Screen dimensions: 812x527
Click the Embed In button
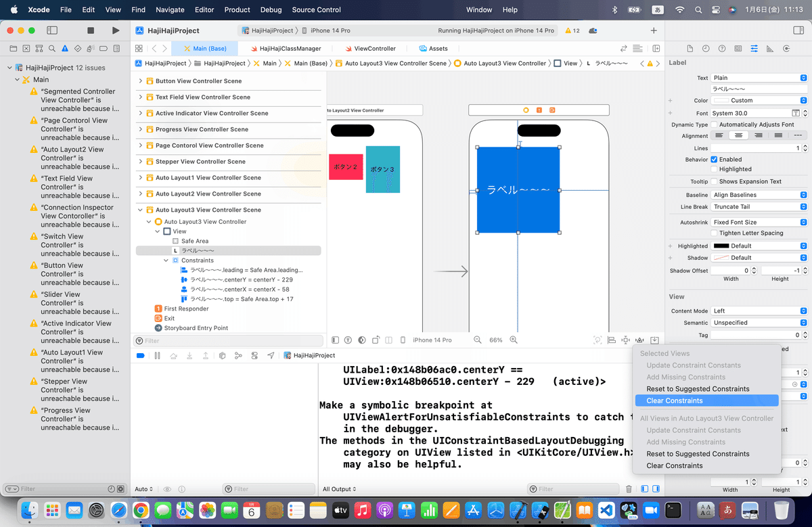(x=655, y=340)
